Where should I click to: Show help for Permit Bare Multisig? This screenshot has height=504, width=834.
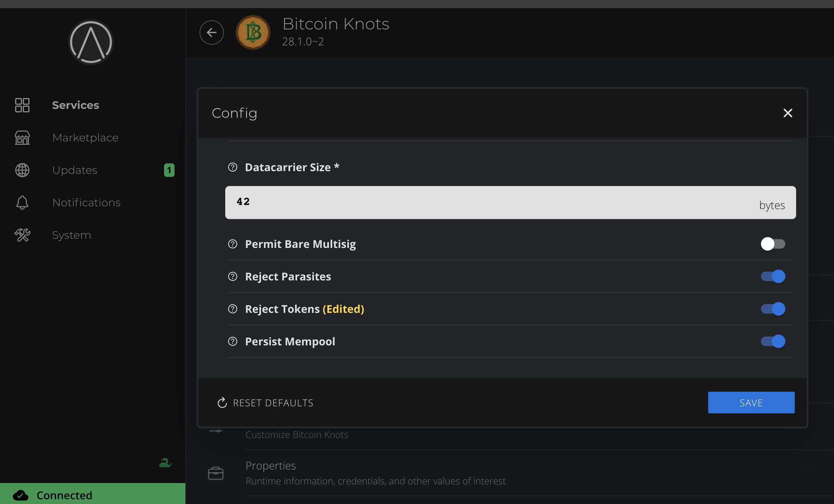point(233,244)
